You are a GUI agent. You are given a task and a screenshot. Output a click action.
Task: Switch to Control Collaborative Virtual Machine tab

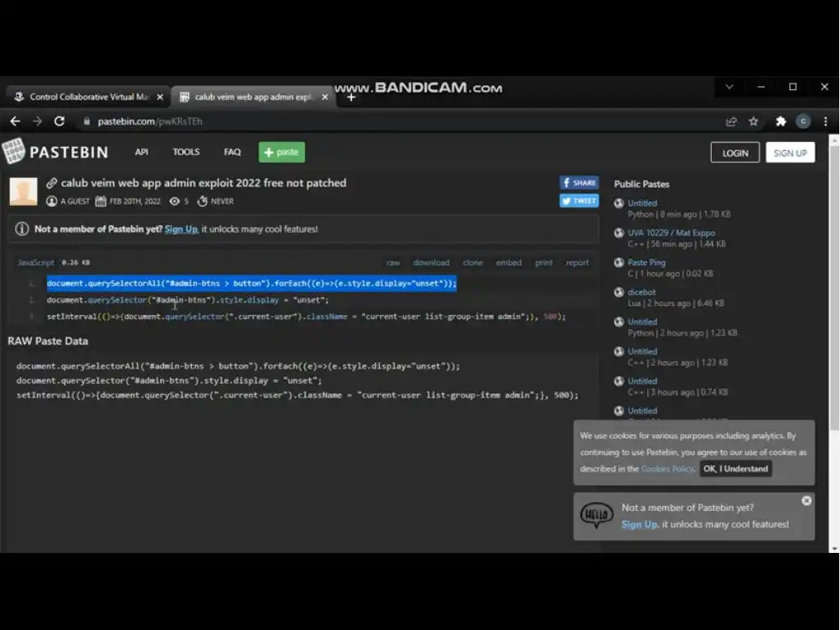pyautogui.click(x=89, y=97)
